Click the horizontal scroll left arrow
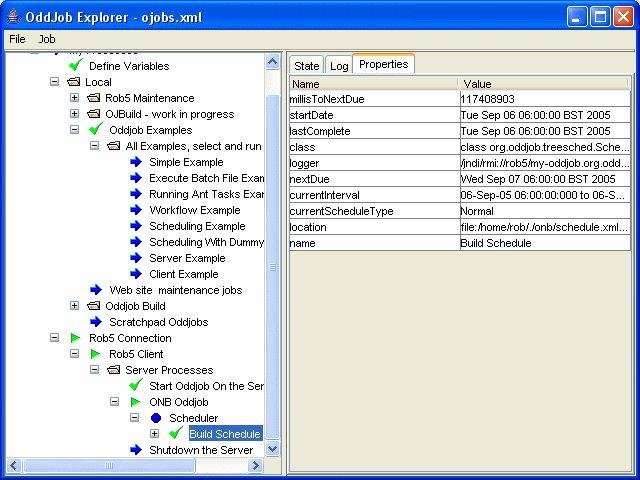This screenshot has height=480, width=640. 13,465
